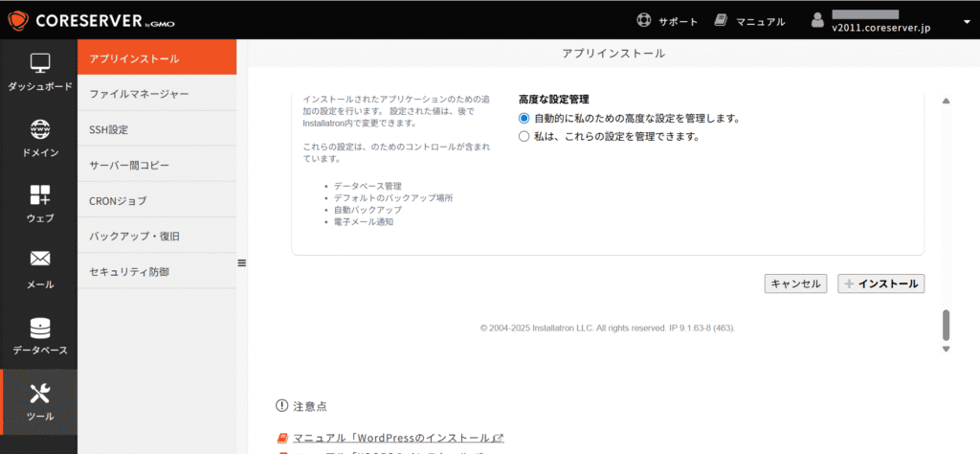Image resolution: width=980 pixels, height=454 pixels.
Task: Click the デフォルトのバックアップ場所 bullet item
Action: [393, 197]
